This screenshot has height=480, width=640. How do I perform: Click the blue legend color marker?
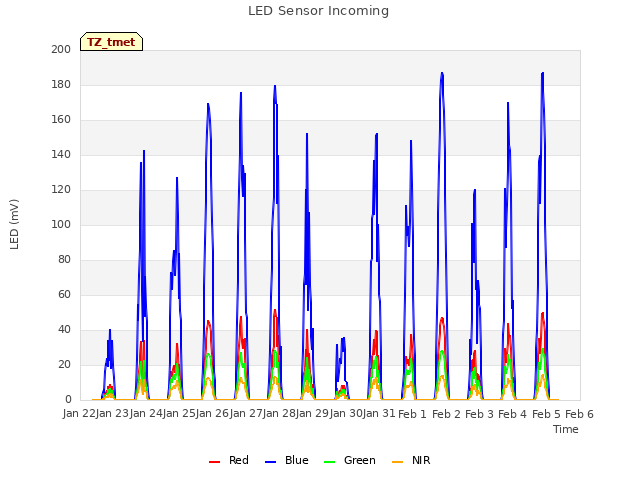(x=271, y=462)
